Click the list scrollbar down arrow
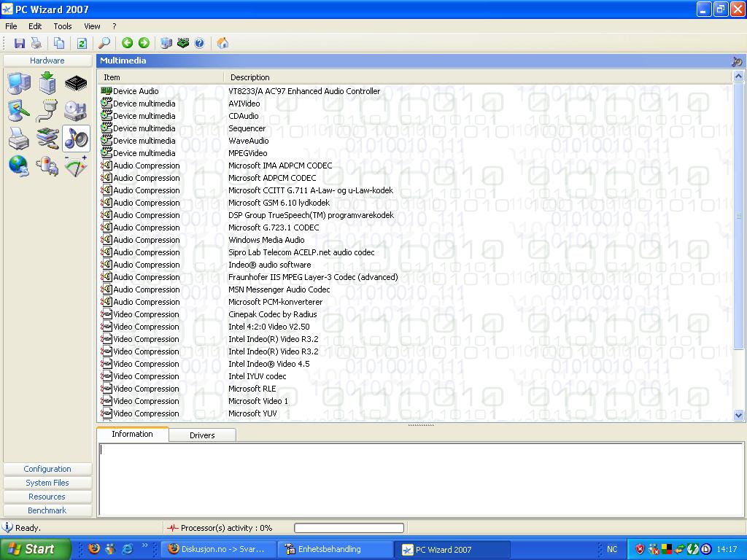The image size is (747, 560). (738, 415)
